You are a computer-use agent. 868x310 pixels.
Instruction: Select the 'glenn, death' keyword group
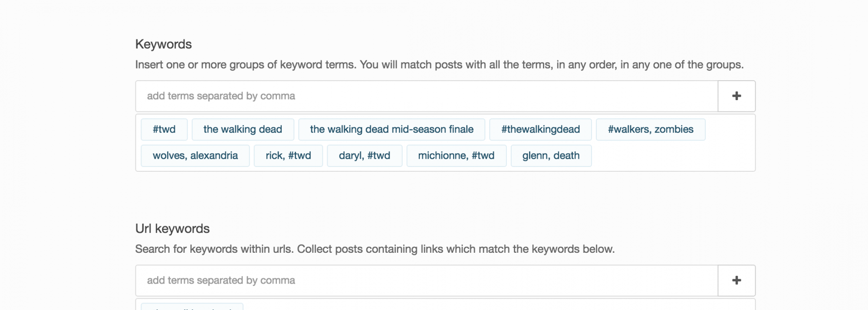coord(551,156)
